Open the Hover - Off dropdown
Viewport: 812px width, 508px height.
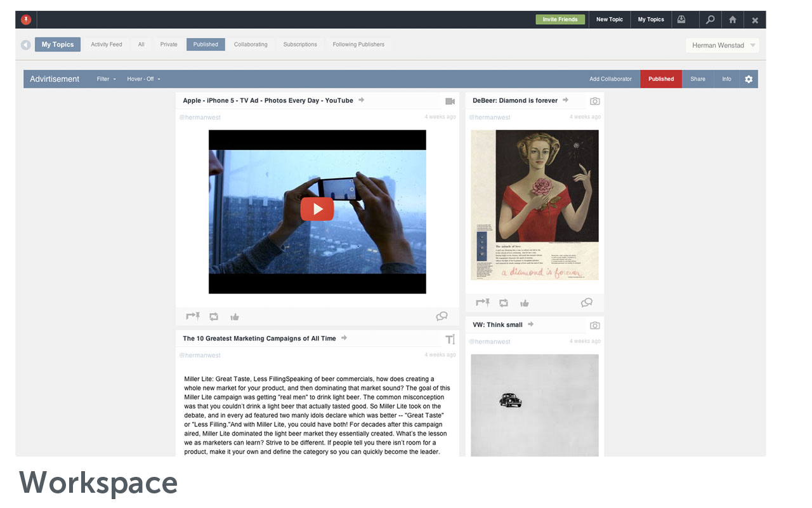[143, 79]
